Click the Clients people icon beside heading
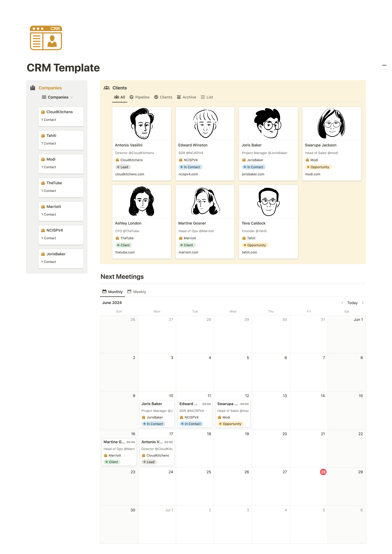Viewport: 392px width, 554px height. click(106, 88)
